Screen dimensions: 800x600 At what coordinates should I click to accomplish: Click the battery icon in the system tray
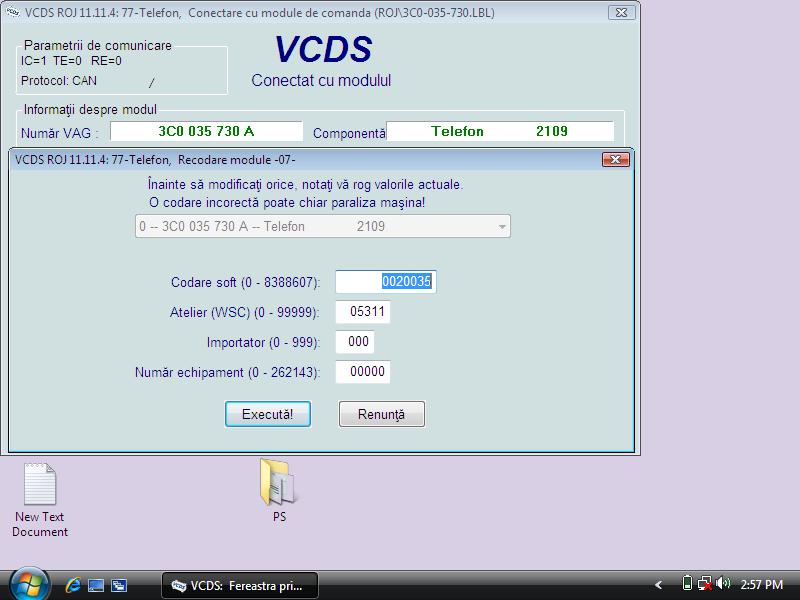tap(687, 583)
